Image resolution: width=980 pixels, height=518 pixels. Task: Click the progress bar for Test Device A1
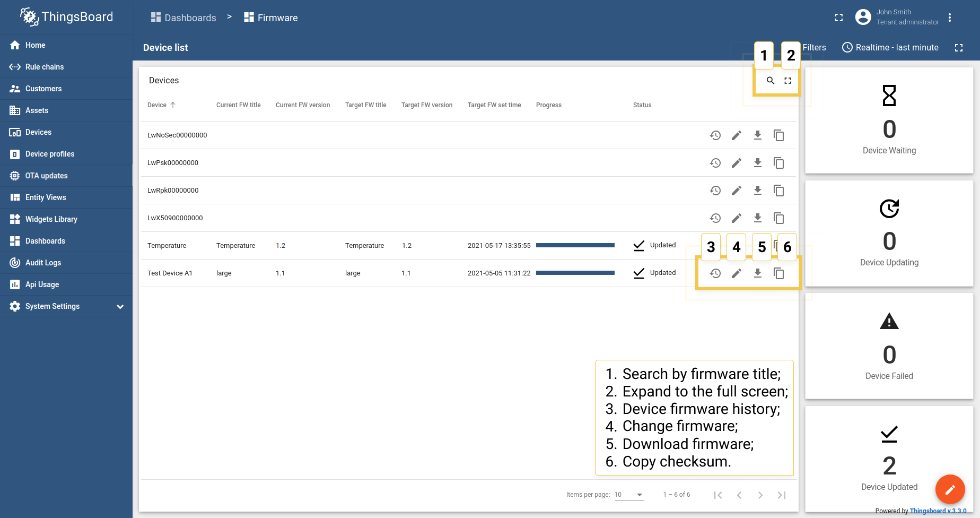click(x=575, y=273)
